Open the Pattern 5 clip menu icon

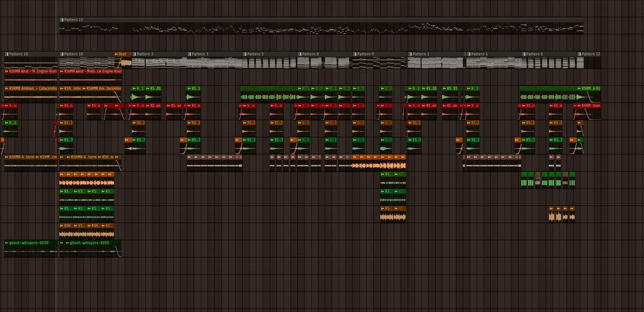click(x=245, y=54)
